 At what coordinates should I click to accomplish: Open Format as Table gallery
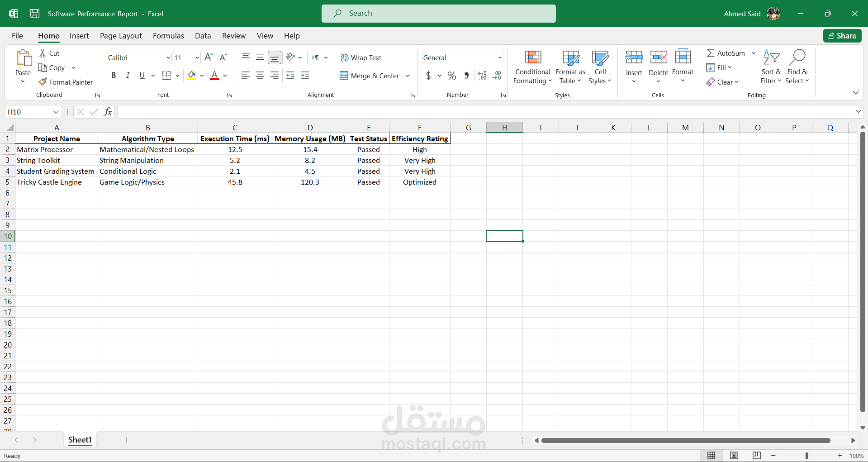pos(570,67)
